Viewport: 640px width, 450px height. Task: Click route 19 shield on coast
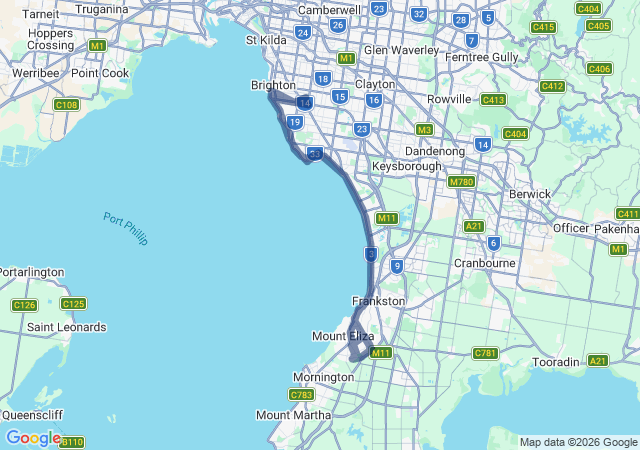pos(295,122)
